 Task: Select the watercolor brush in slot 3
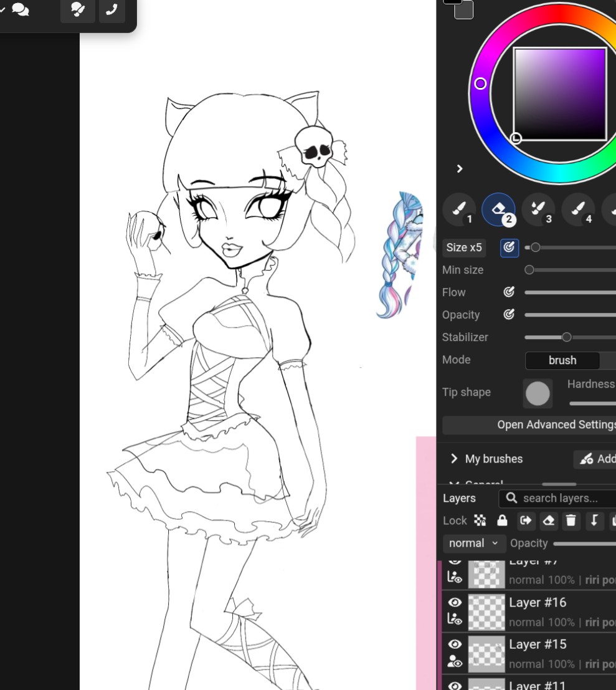538,209
